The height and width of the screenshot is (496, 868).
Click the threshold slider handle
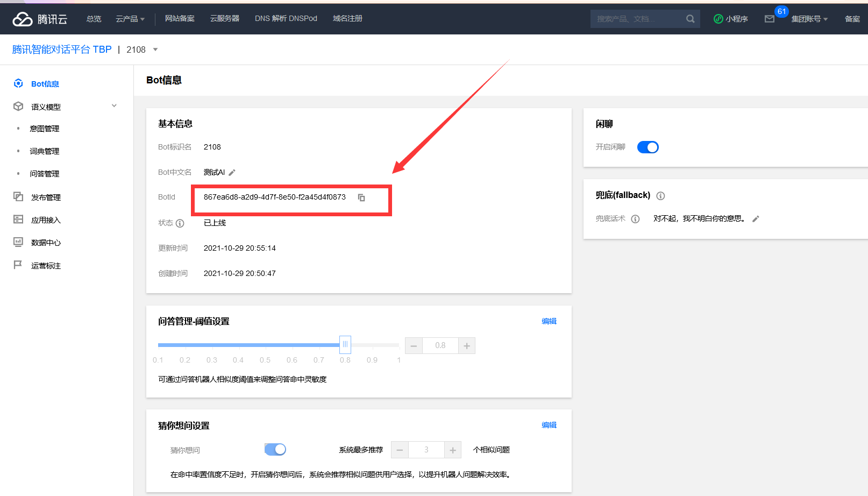coord(345,344)
